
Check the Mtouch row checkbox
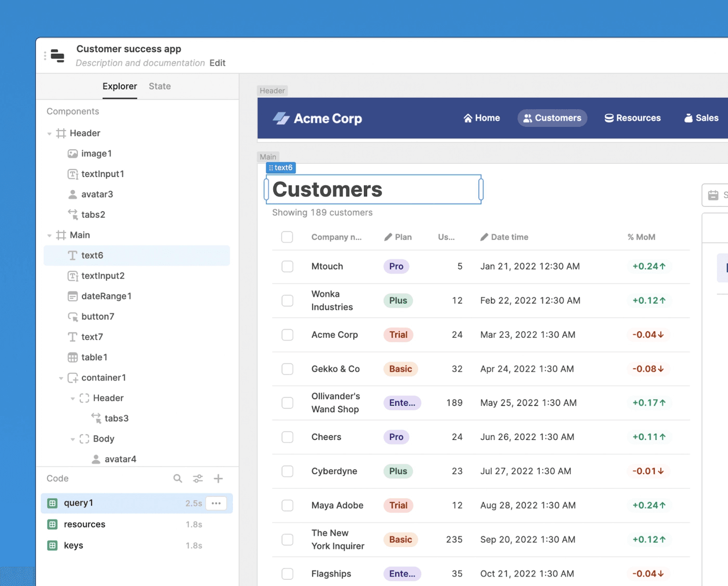(288, 267)
